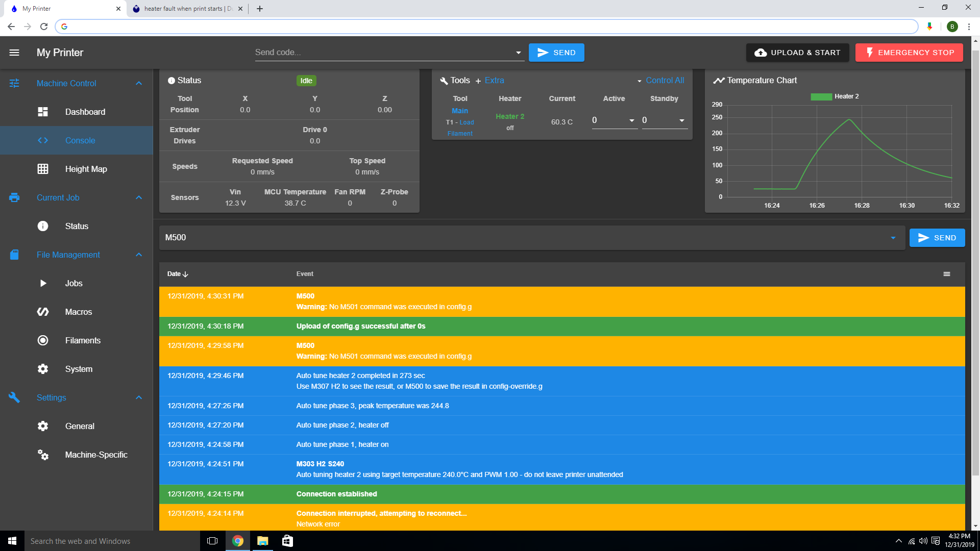Collapse the File Management section
Image resolution: width=980 pixels, height=551 pixels.
pos(139,255)
